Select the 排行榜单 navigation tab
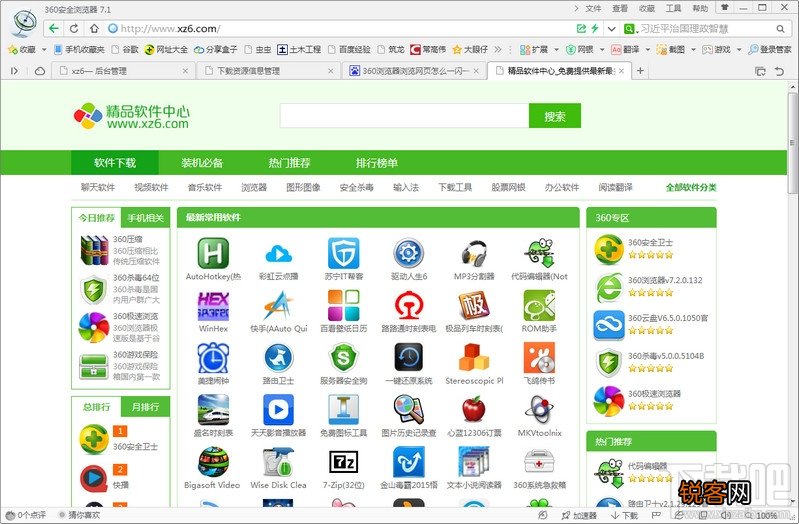799x524 pixels. point(377,163)
